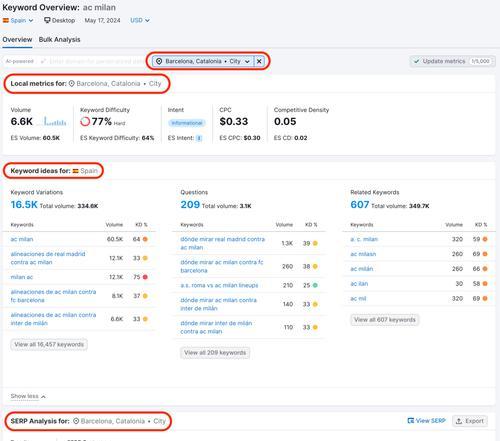Open keyword 'ac milan' in variations

coord(22,239)
